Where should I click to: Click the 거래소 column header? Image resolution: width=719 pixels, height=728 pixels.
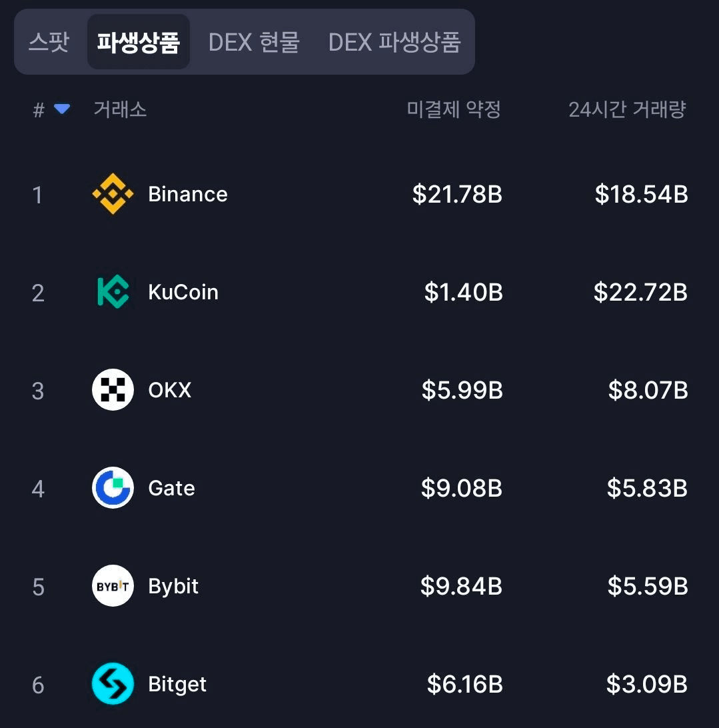[x=120, y=109]
